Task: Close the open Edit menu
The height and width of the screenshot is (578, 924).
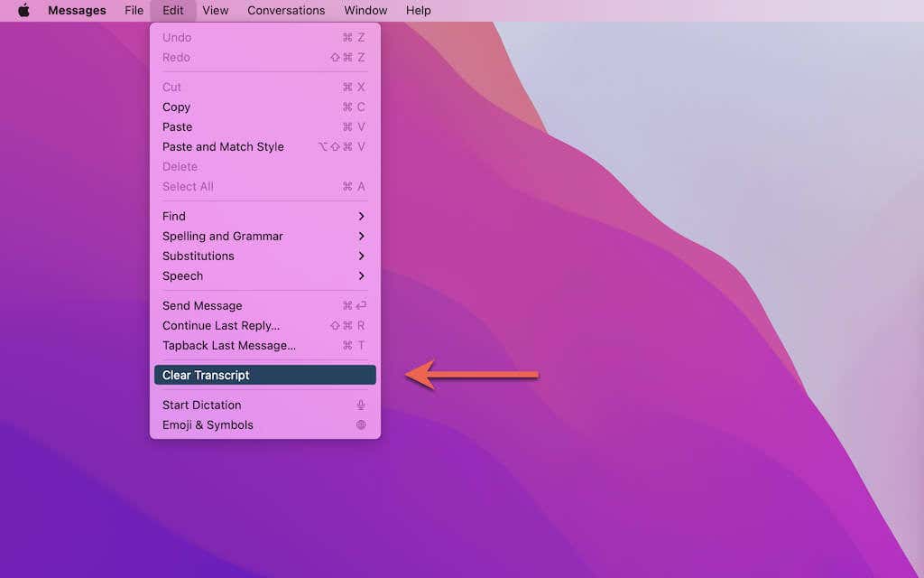Action: pos(172,11)
